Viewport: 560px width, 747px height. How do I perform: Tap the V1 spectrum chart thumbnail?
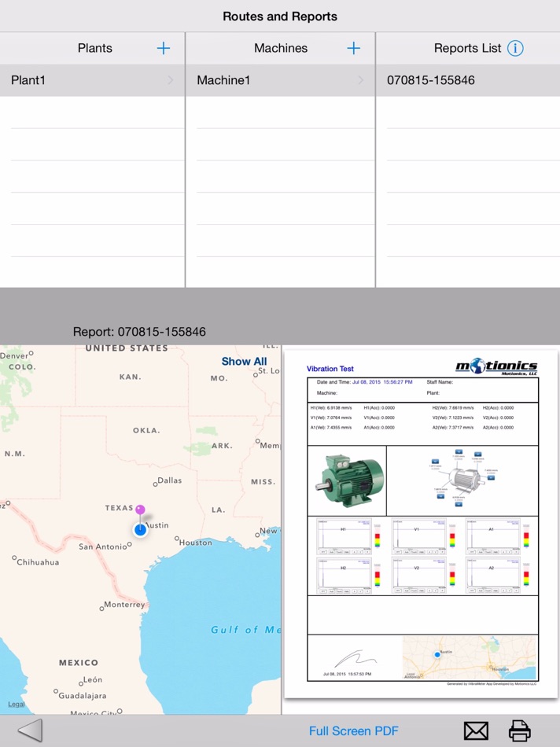coord(419,536)
